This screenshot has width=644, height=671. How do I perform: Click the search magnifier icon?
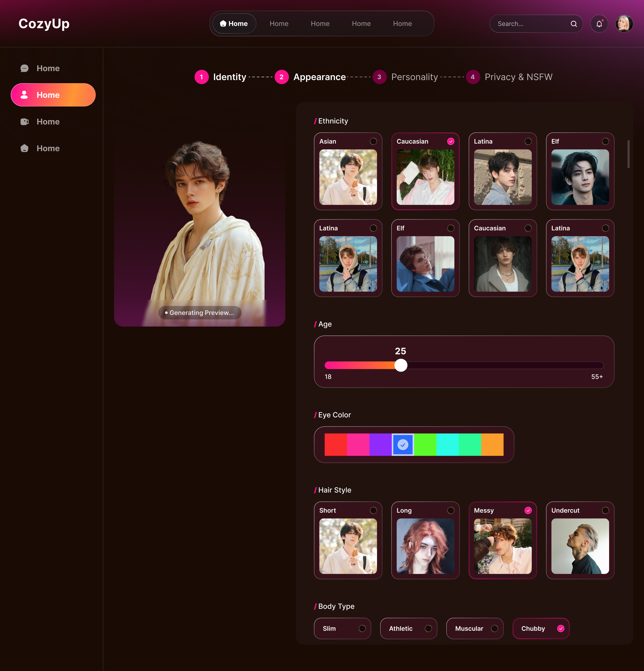(574, 24)
